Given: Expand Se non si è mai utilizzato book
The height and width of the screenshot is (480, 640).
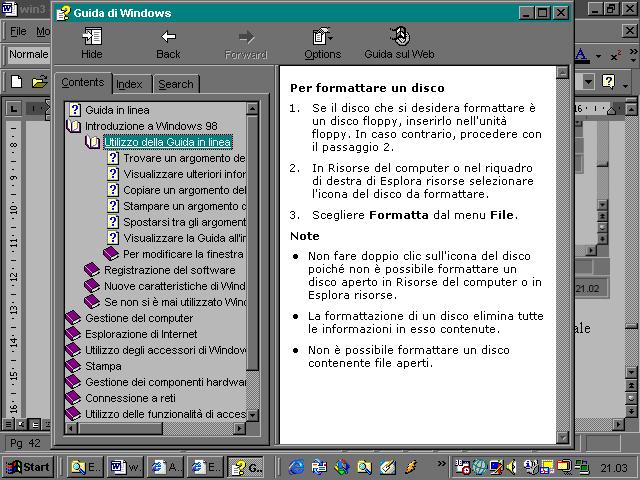Looking at the screenshot, I should (92, 302).
